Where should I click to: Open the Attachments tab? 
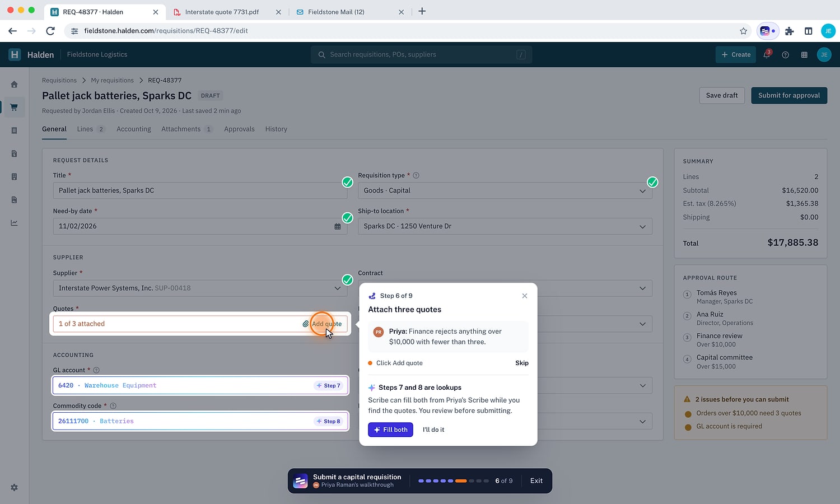coord(187,129)
